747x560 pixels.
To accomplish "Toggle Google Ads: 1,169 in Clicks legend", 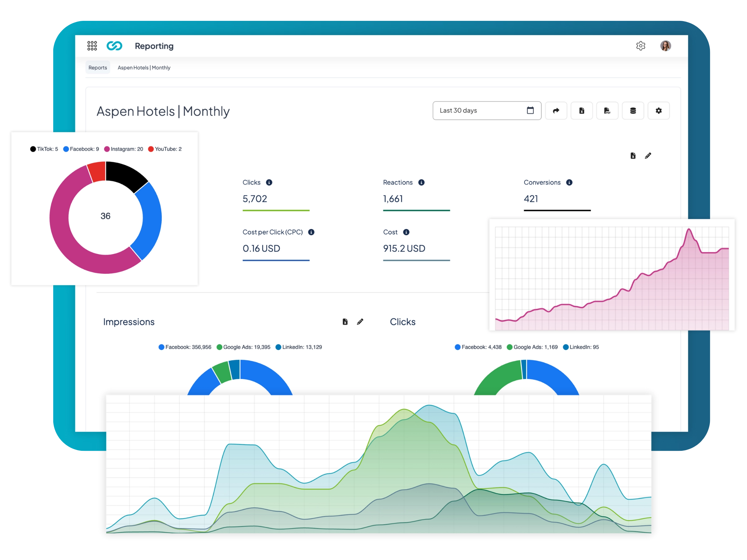I will point(533,347).
